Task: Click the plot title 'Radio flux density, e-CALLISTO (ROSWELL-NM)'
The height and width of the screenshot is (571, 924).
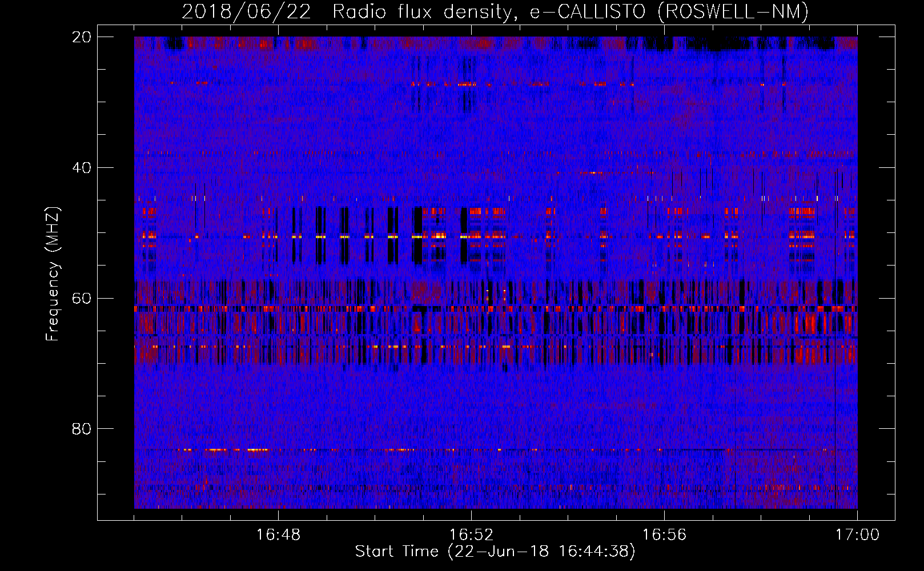Action: 571,11
